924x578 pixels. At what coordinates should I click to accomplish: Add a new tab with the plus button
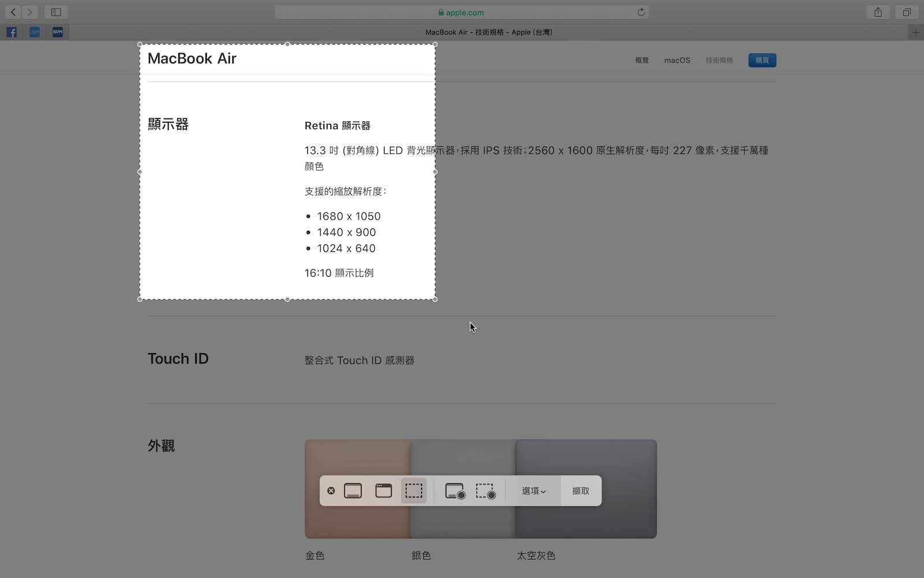(x=915, y=32)
